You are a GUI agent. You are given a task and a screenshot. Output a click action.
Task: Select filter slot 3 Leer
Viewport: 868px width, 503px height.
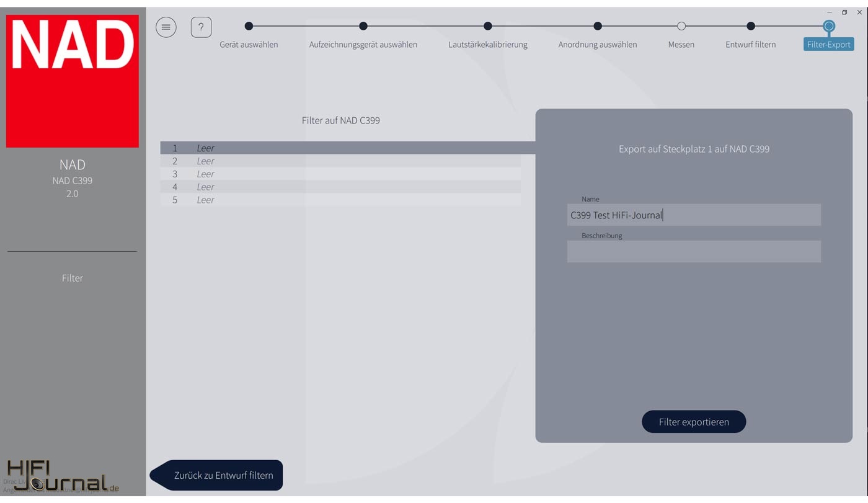click(340, 174)
